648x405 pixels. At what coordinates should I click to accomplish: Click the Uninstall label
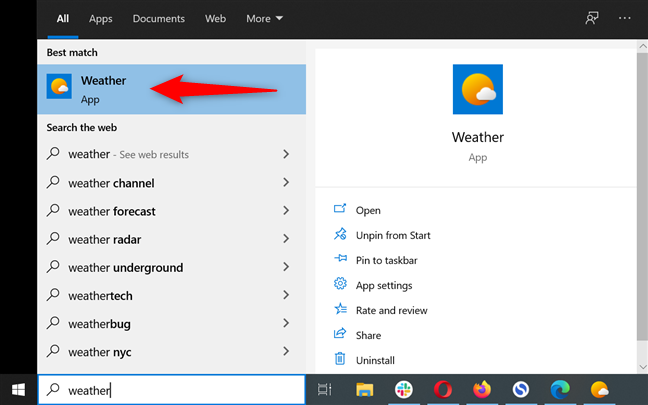point(375,360)
